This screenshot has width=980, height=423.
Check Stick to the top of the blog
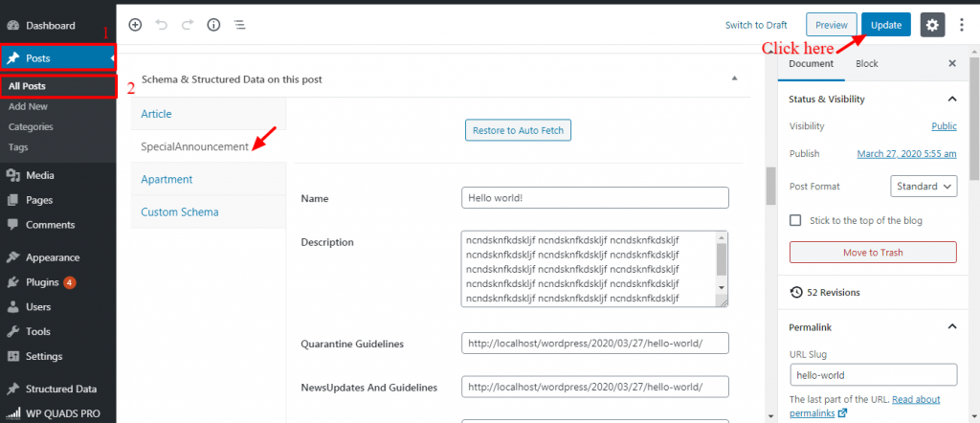coord(795,220)
